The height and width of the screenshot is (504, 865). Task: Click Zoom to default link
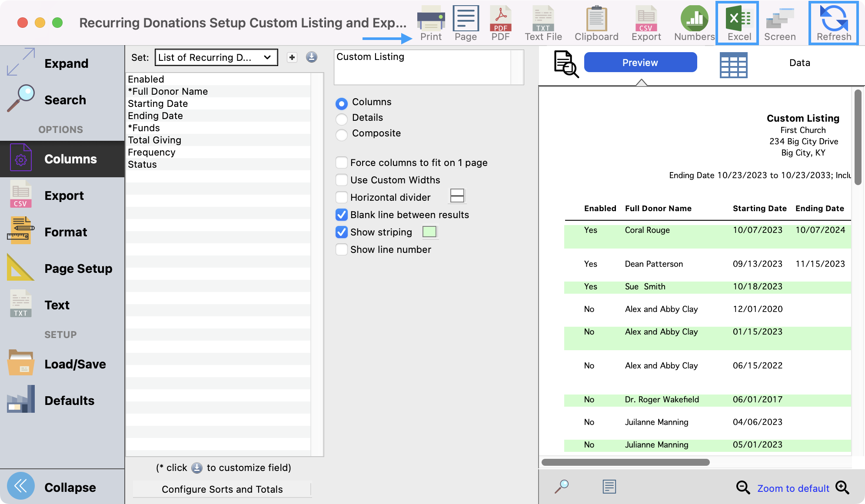(x=793, y=488)
